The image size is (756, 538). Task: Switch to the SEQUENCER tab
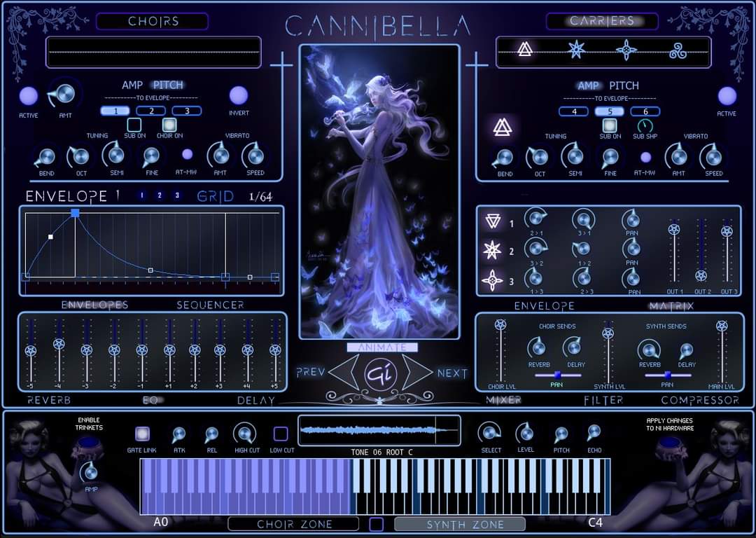pos(210,305)
